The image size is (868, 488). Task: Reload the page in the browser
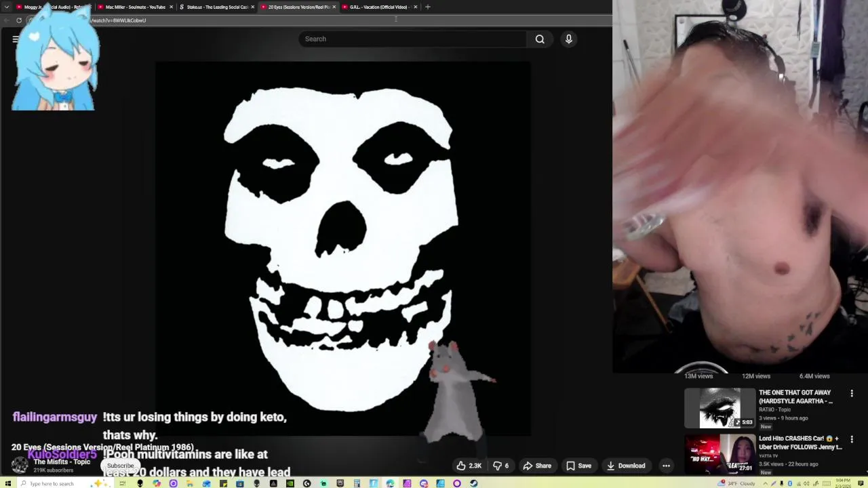click(x=19, y=20)
